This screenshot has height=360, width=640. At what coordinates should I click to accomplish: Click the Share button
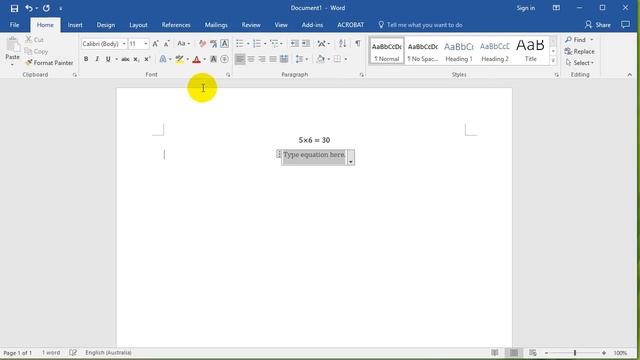click(598, 25)
